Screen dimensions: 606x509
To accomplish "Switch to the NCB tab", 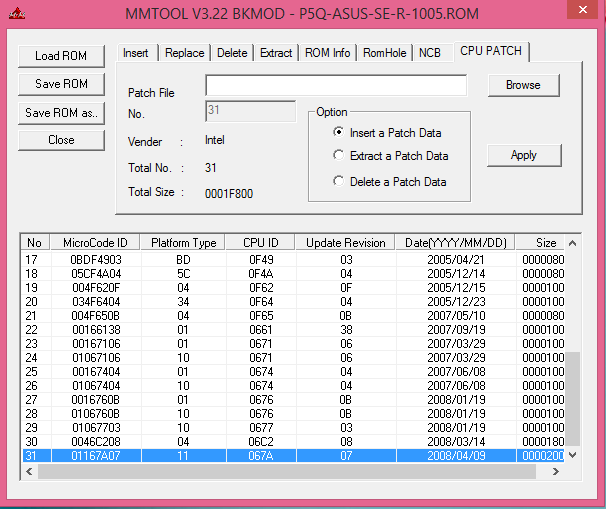I will coord(430,53).
